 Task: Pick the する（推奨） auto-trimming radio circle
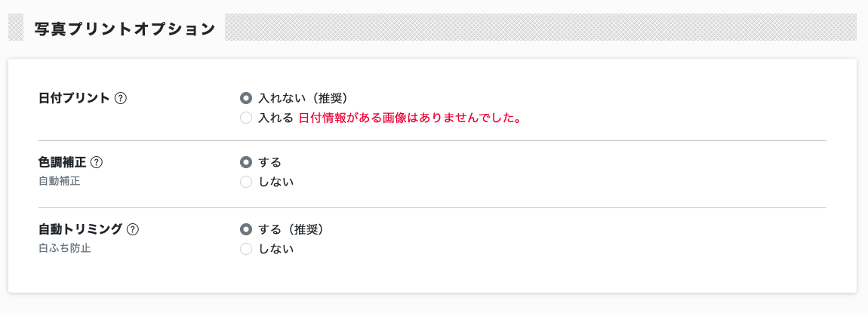click(246, 229)
